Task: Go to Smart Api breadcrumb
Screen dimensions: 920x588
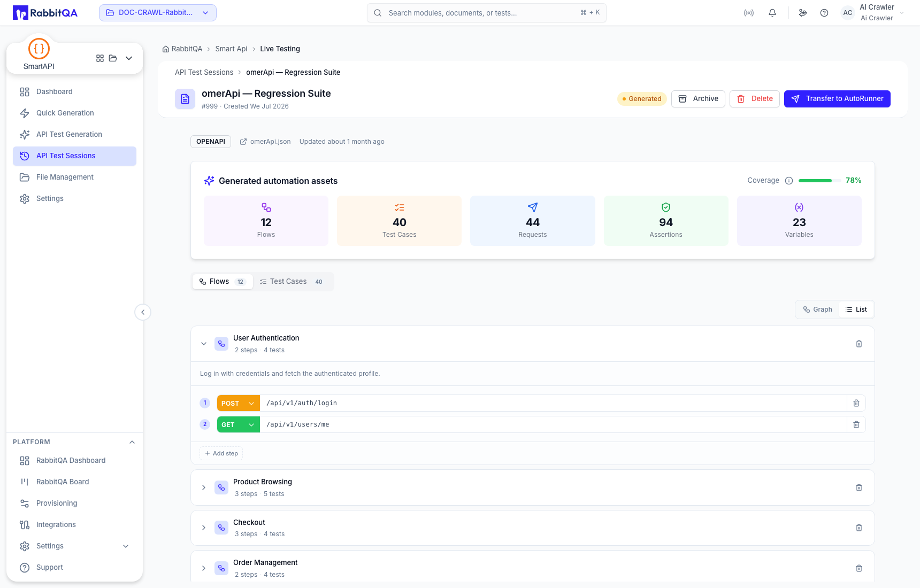Action: click(x=231, y=49)
